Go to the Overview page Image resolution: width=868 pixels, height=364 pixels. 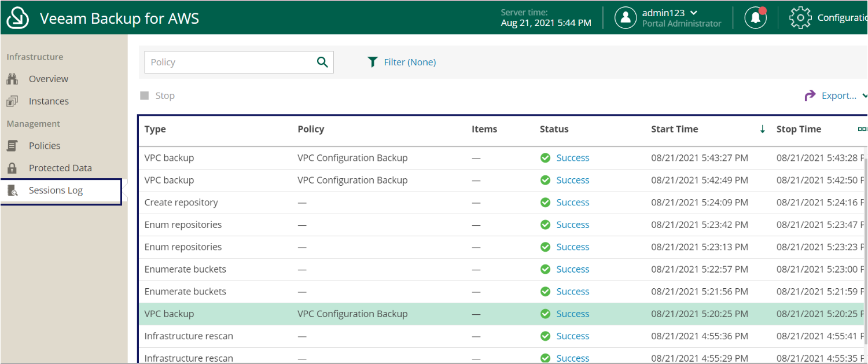coord(49,79)
